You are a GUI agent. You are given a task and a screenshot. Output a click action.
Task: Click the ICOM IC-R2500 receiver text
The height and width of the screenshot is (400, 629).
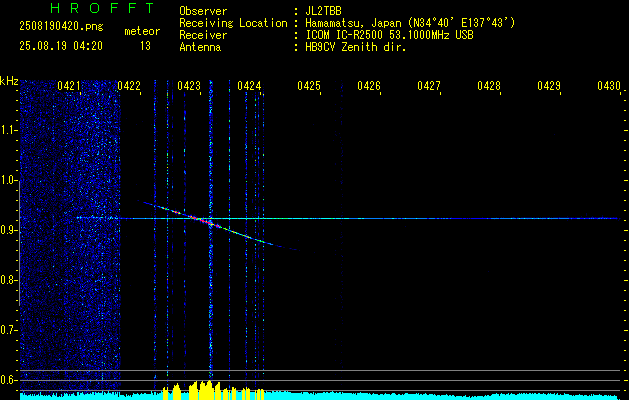389,35
